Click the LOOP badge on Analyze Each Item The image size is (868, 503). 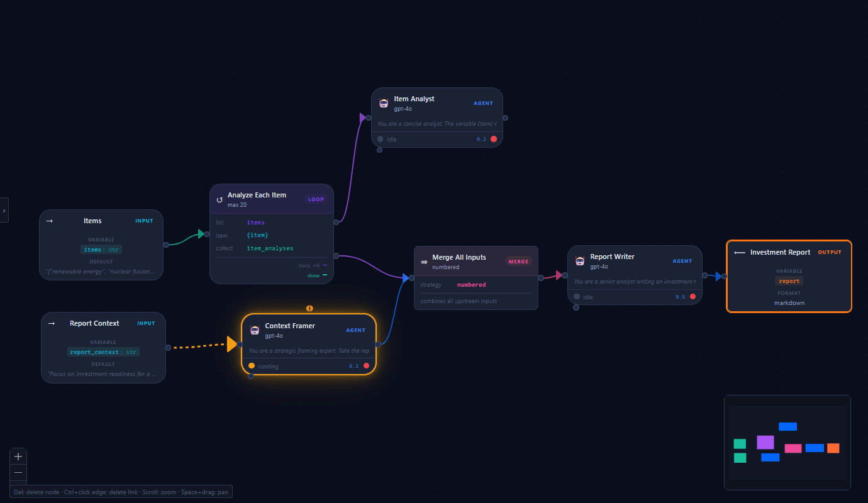tap(316, 199)
